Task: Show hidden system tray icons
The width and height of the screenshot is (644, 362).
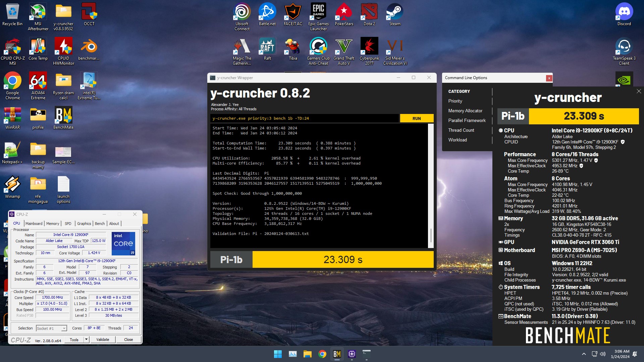Action: point(584,354)
